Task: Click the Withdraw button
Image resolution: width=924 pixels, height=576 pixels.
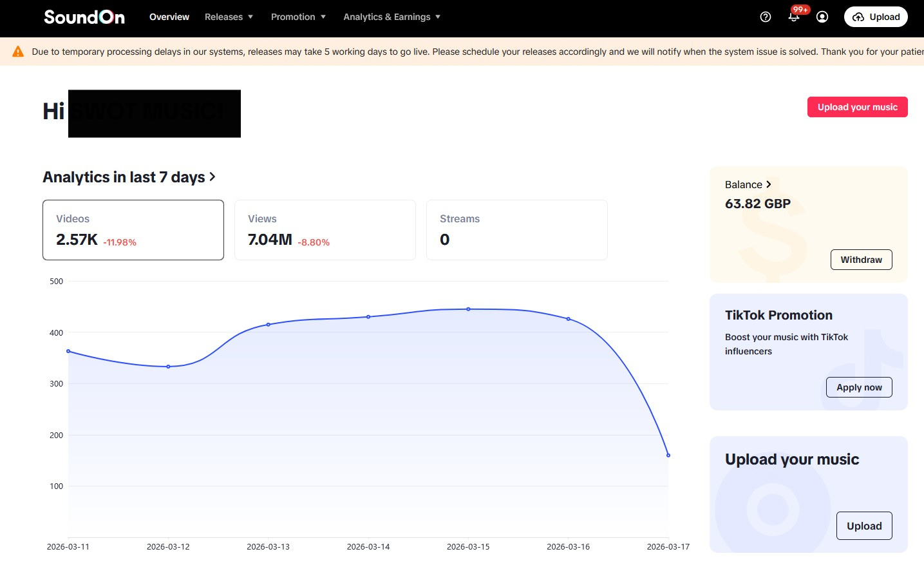Action: click(x=861, y=260)
